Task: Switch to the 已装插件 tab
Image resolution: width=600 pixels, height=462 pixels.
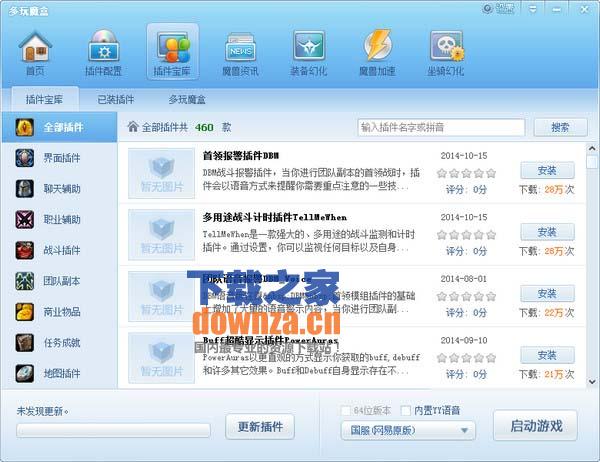Action: (116, 100)
